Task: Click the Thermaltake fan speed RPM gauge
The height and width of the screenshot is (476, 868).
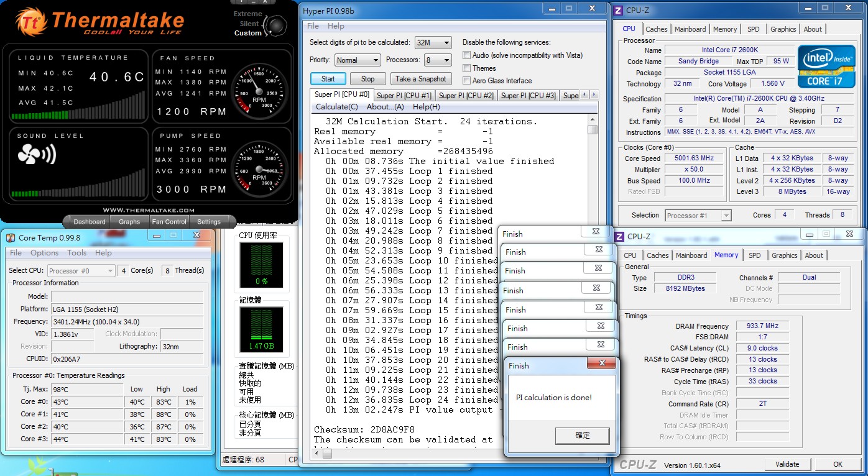Action: click(259, 90)
